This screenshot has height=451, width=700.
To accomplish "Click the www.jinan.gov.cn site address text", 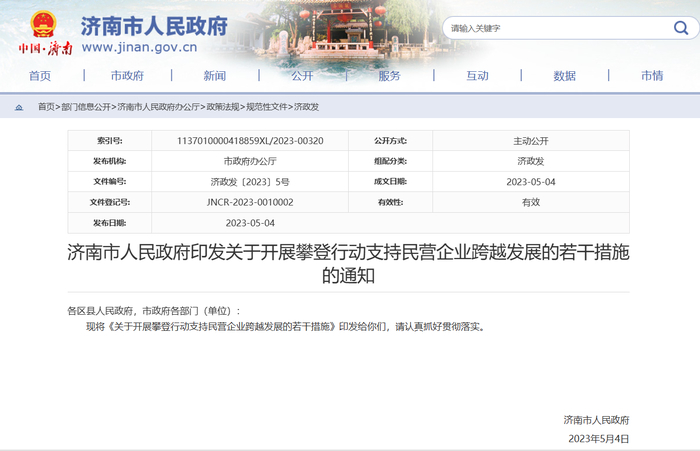I will tap(139, 47).
